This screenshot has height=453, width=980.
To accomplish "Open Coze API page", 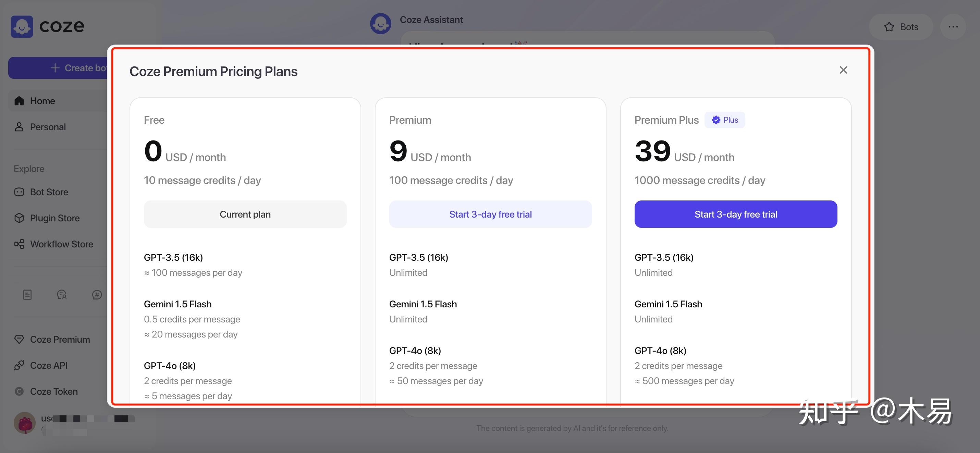I will coord(48,366).
